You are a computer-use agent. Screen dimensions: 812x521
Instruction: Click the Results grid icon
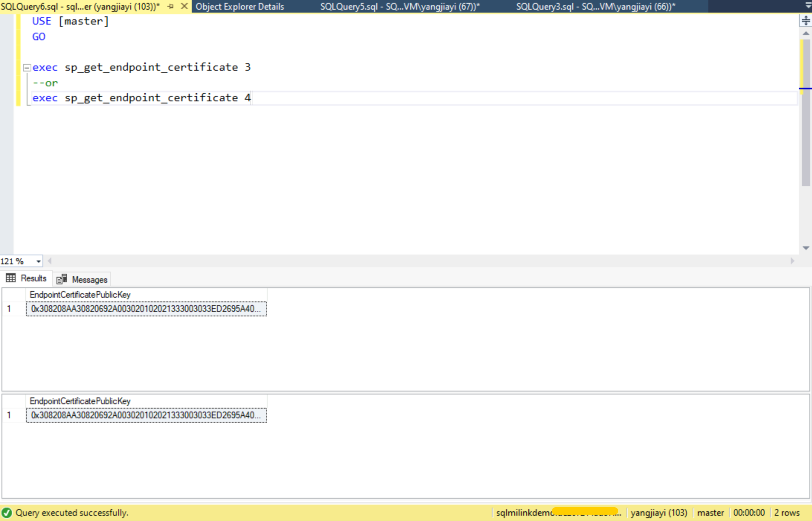[10, 278]
